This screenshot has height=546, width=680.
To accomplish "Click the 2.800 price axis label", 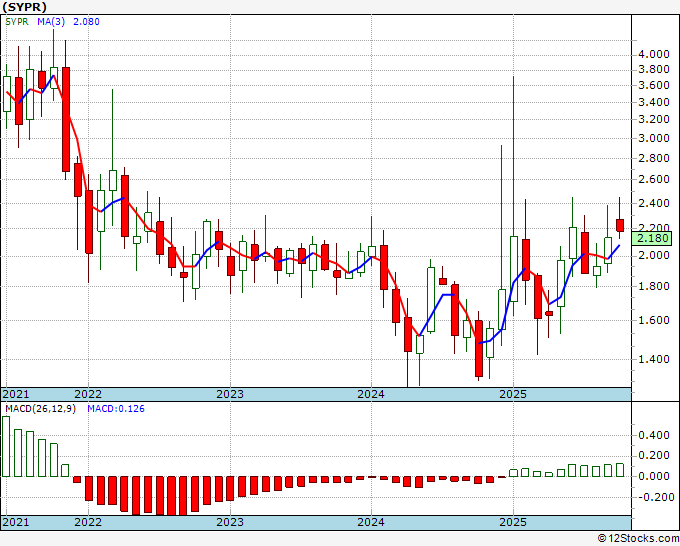I will [x=654, y=159].
